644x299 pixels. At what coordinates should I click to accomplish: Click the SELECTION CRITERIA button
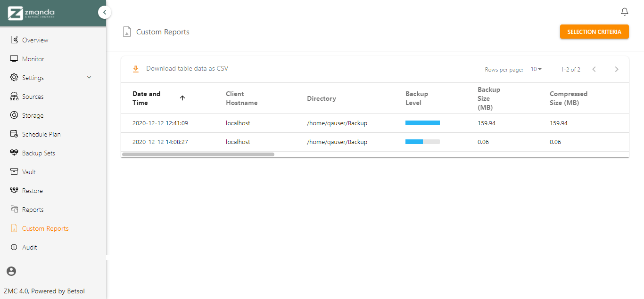pyautogui.click(x=594, y=32)
